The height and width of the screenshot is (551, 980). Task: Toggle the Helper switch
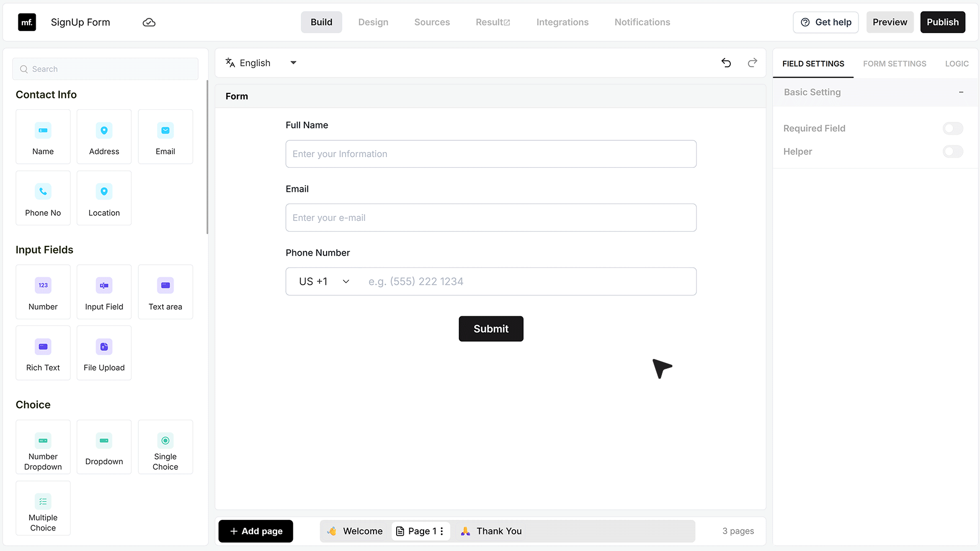pyautogui.click(x=953, y=152)
